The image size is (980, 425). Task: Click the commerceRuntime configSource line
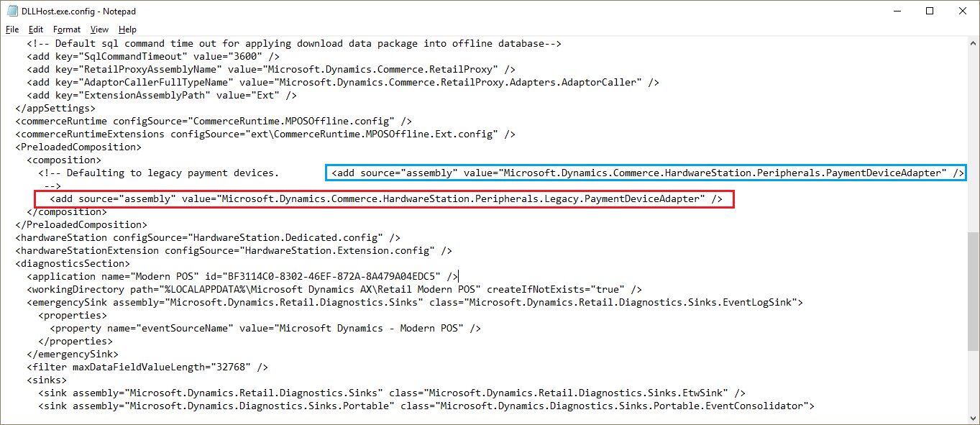[214, 121]
